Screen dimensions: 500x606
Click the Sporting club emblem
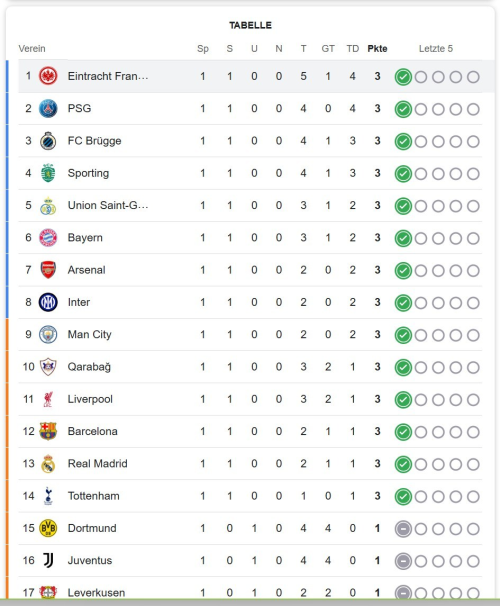pos(48,173)
